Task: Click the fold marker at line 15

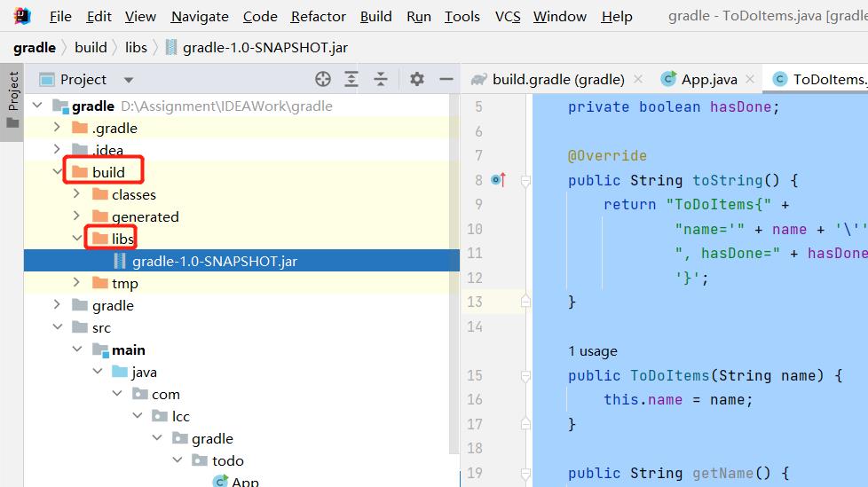Action: (525, 376)
